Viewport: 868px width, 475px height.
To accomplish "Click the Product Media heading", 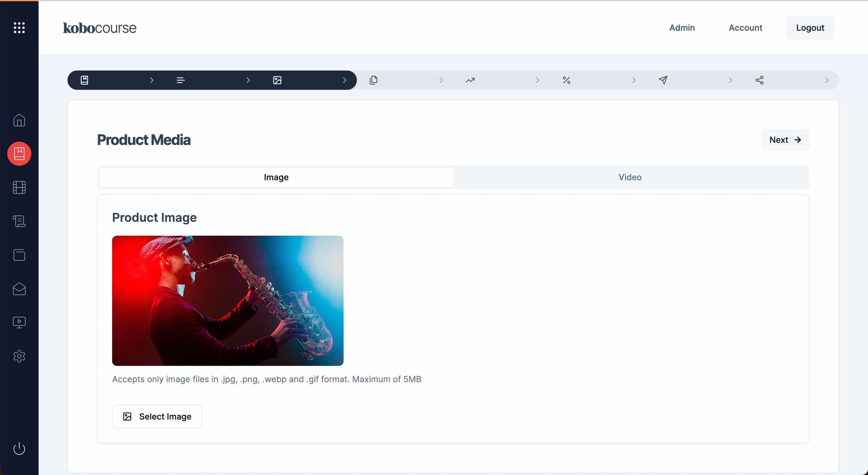I will click(144, 140).
